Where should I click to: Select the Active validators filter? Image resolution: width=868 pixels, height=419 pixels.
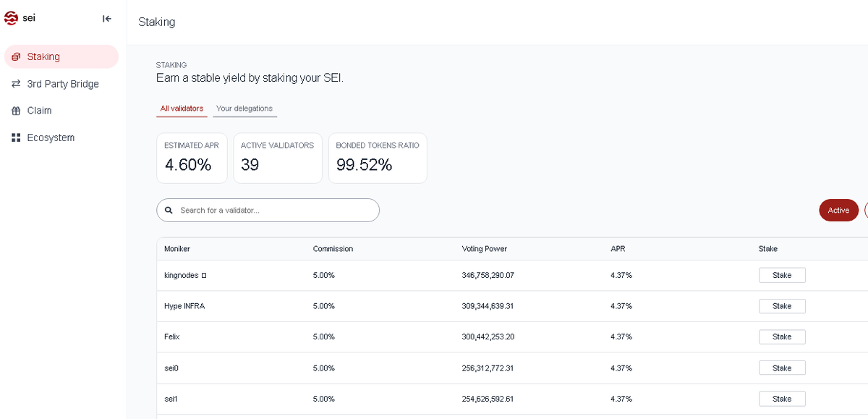tap(838, 210)
